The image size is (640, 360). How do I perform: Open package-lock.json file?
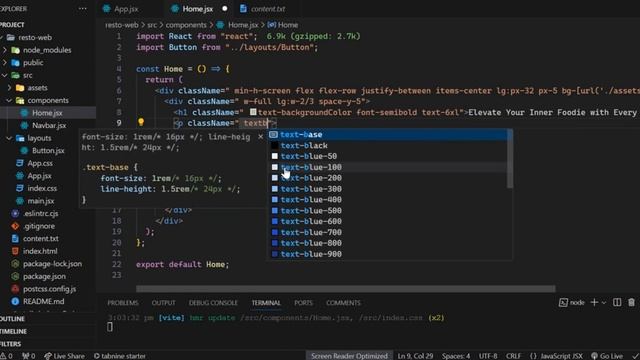[x=52, y=264]
